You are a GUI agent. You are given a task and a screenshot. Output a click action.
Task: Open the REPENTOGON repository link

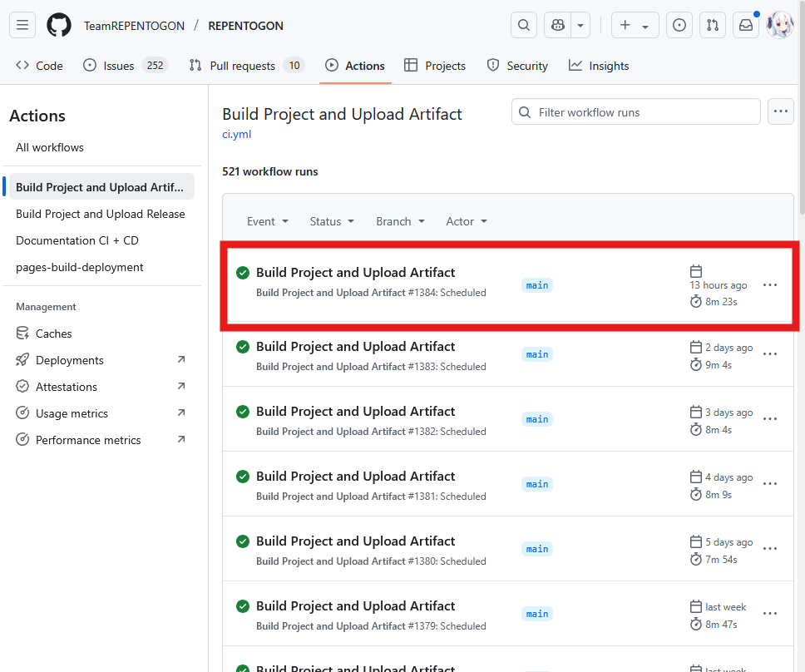(x=245, y=26)
